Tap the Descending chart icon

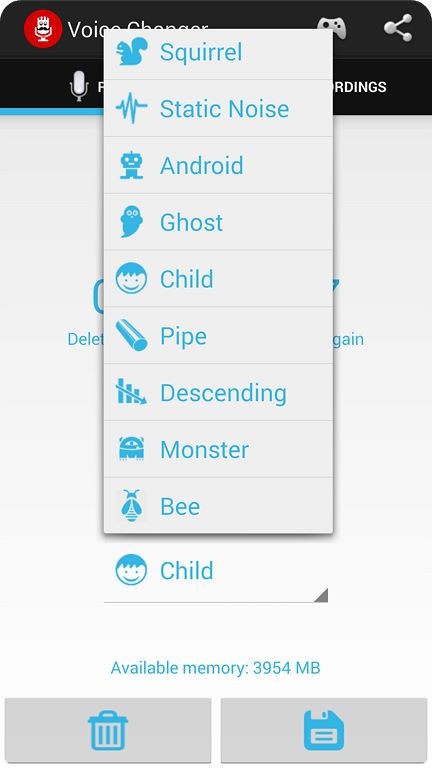(131, 392)
